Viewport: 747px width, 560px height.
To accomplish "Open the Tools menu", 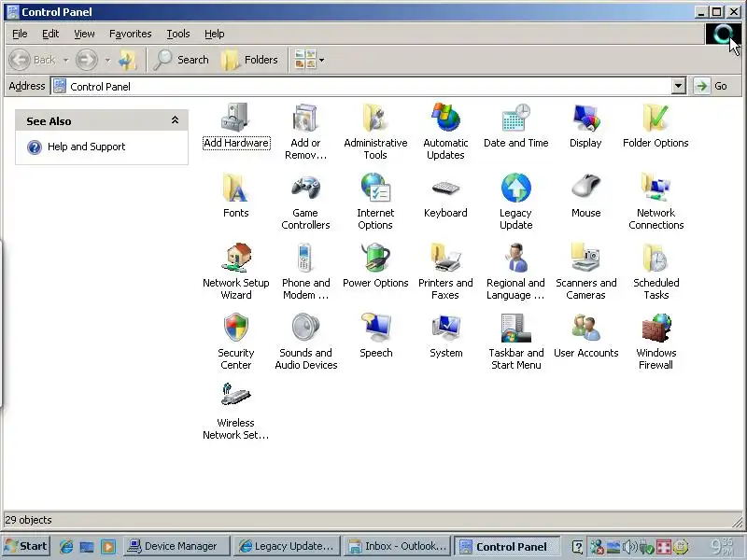I will click(x=178, y=34).
